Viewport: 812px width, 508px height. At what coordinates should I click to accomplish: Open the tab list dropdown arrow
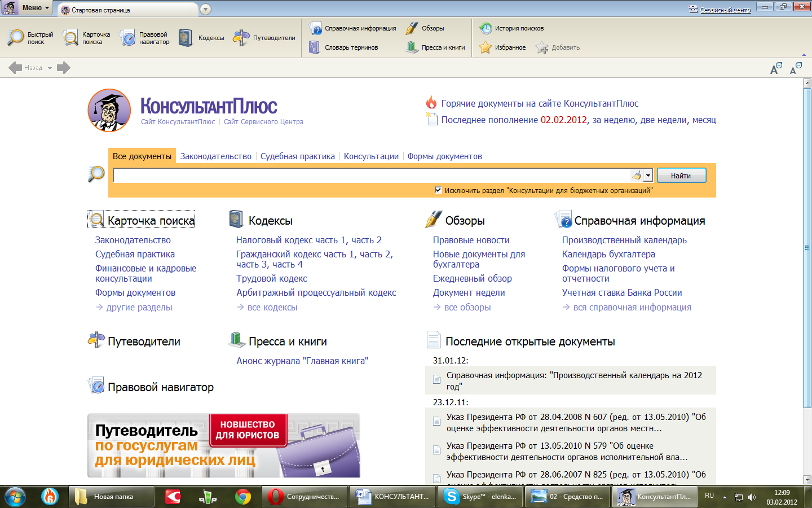(x=205, y=10)
